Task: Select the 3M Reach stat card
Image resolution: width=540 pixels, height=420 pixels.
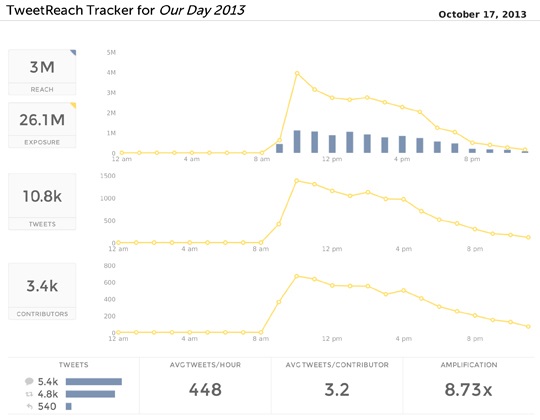Action: (x=42, y=72)
